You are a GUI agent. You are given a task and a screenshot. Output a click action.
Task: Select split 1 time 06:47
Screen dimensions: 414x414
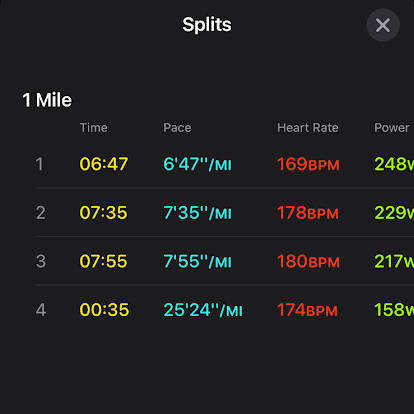104,164
